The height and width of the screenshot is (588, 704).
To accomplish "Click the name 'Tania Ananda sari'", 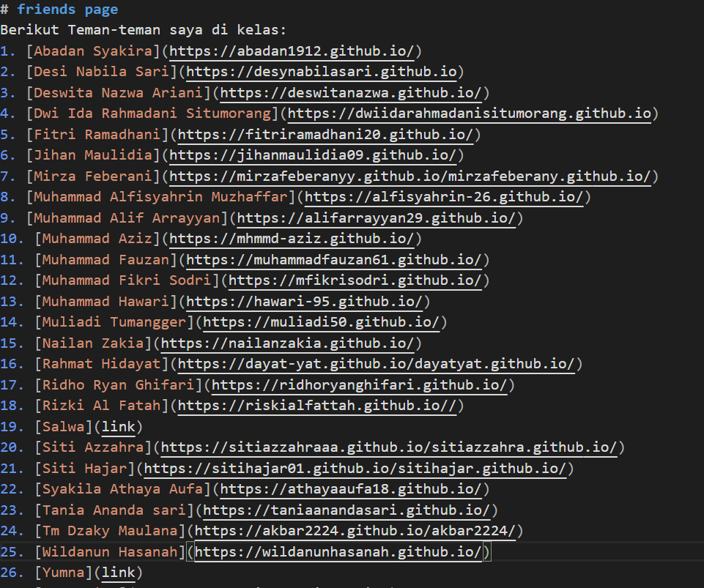I will pos(114,510).
